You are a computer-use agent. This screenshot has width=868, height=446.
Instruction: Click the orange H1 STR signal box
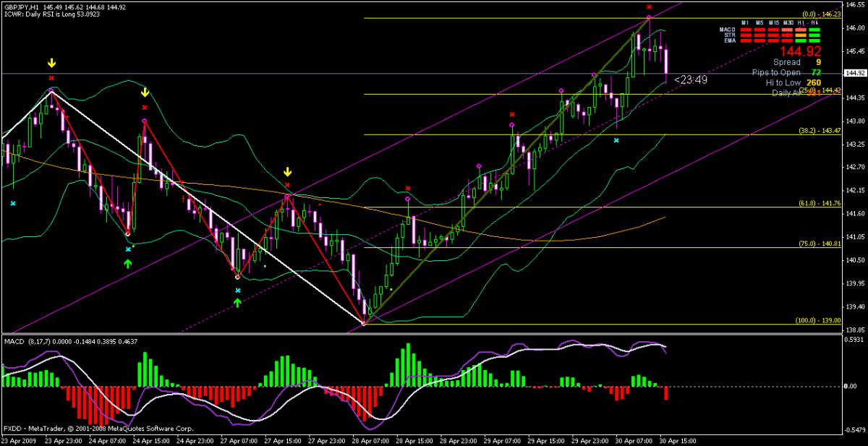click(x=801, y=35)
